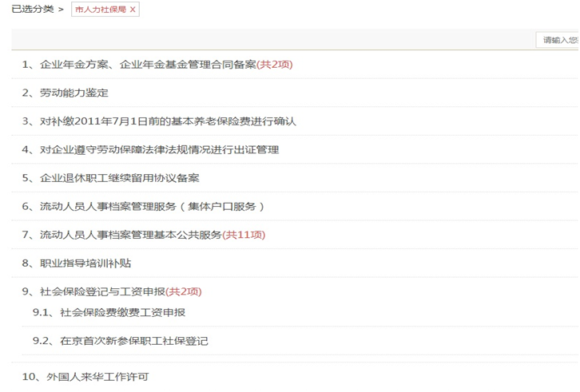Collapse the (共2项) list under 社会保险登记与工资申报

point(184,291)
